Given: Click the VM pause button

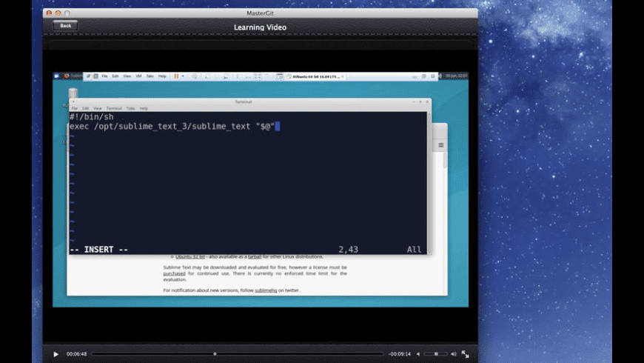Looking at the screenshot, I should tap(176, 76).
